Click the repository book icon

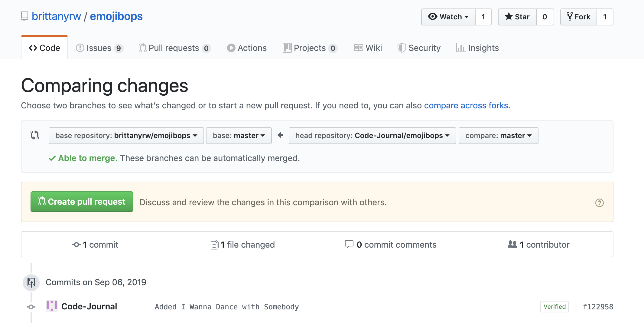click(x=24, y=16)
